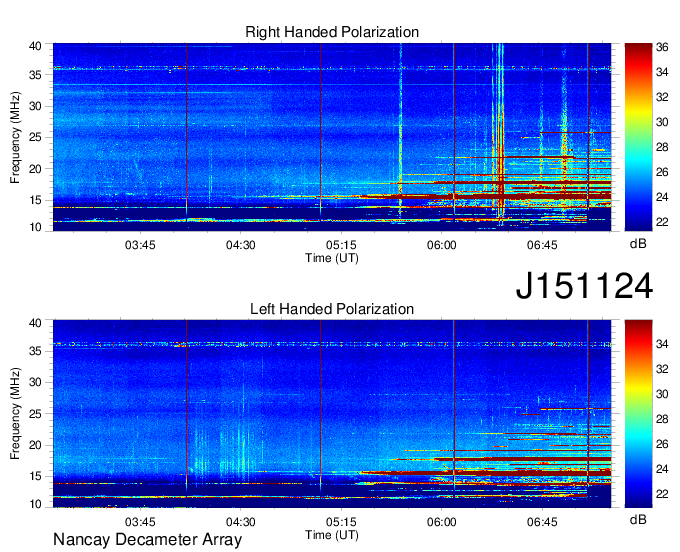Click 25 MHz frequency tick on left-handed plot

tap(35, 414)
